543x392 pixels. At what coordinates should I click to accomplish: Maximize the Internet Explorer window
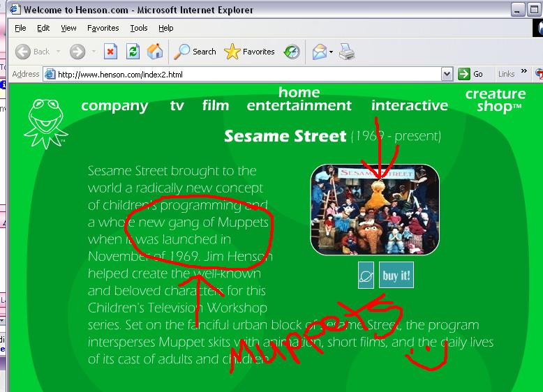point(533,10)
